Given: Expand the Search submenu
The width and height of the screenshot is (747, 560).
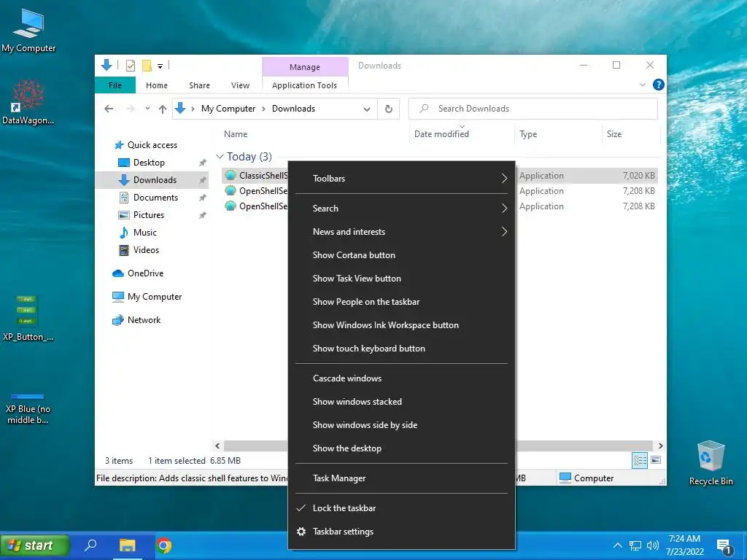Looking at the screenshot, I should click(402, 209).
